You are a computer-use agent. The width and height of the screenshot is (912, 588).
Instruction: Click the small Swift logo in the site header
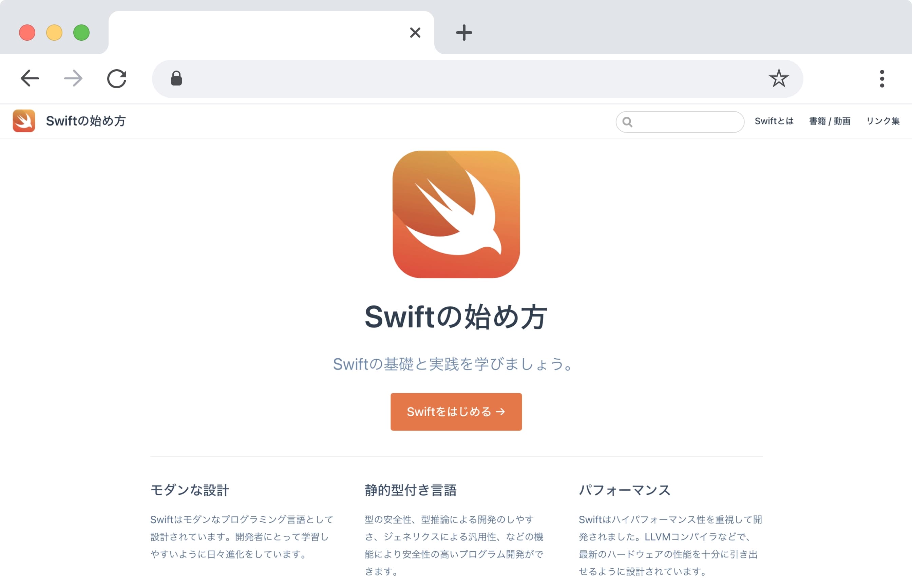coord(24,121)
